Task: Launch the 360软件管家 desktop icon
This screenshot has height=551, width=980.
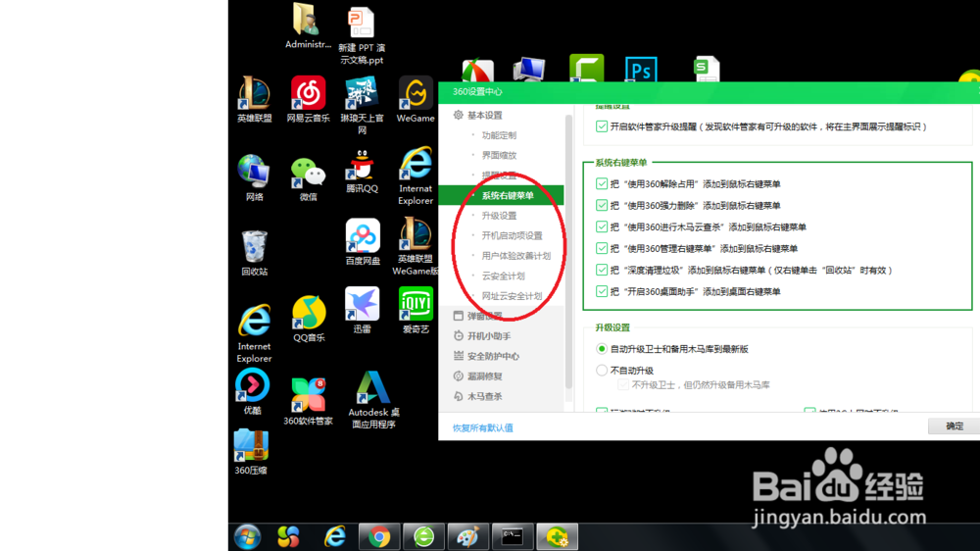Action: point(308,402)
